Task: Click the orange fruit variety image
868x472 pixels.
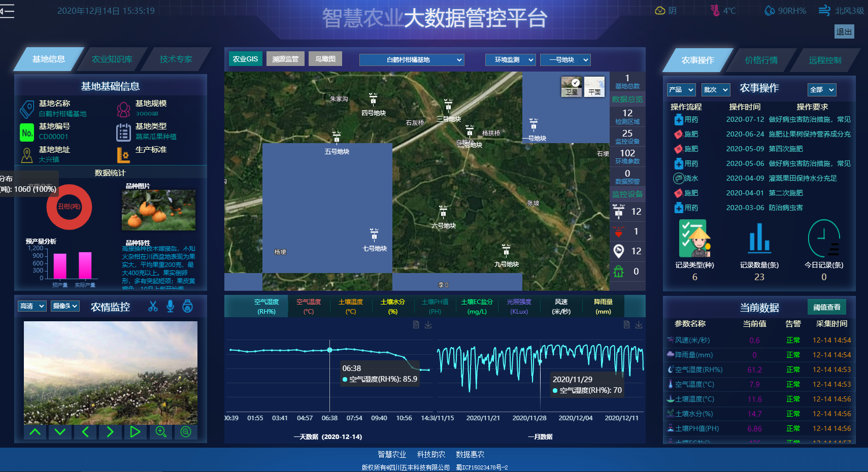Action: 158,210
